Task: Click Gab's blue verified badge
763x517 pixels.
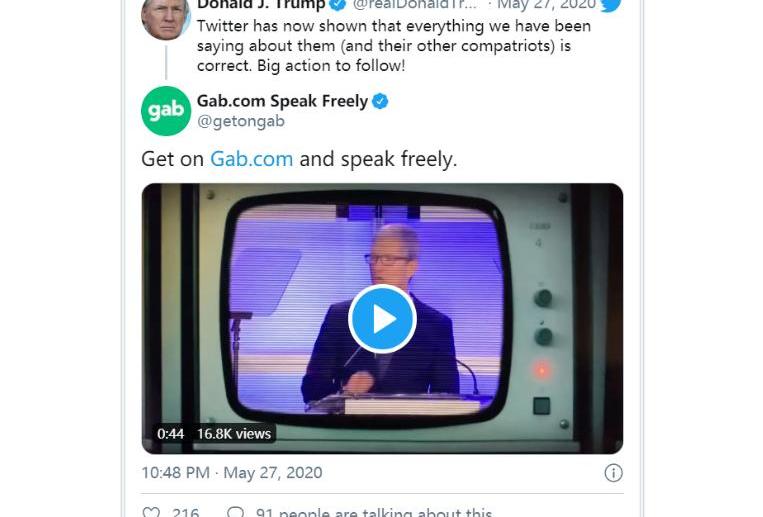Action: [x=380, y=101]
